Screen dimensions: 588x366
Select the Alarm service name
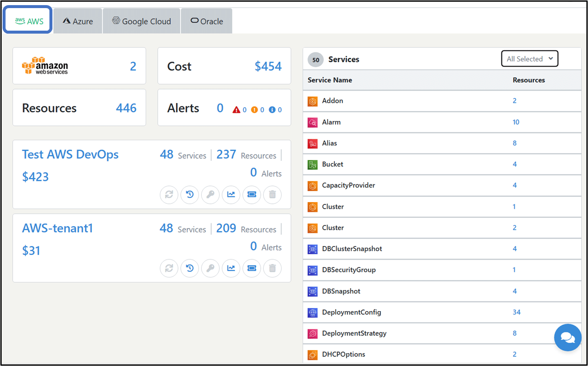click(x=331, y=122)
